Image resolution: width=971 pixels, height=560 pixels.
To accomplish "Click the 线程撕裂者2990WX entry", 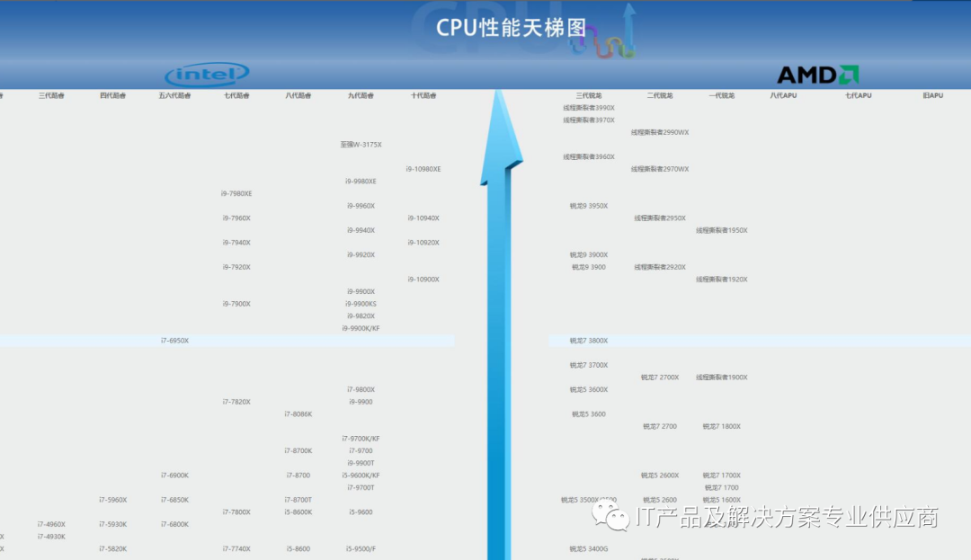I will pyautogui.click(x=660, y=132).
